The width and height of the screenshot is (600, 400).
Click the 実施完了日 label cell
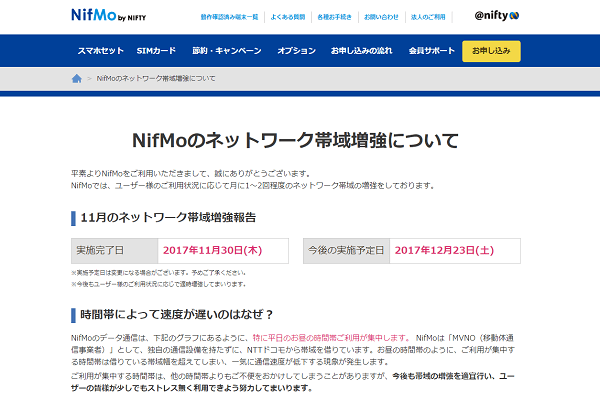[114, 251]
